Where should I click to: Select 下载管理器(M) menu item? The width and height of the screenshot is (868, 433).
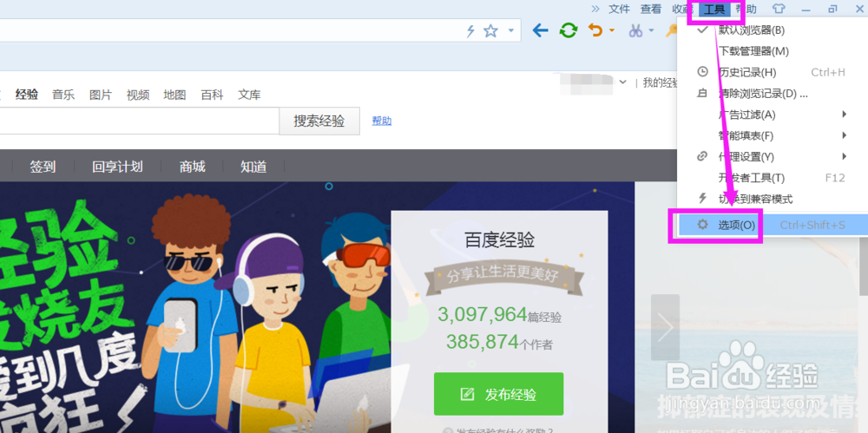(x=773, y=51)
